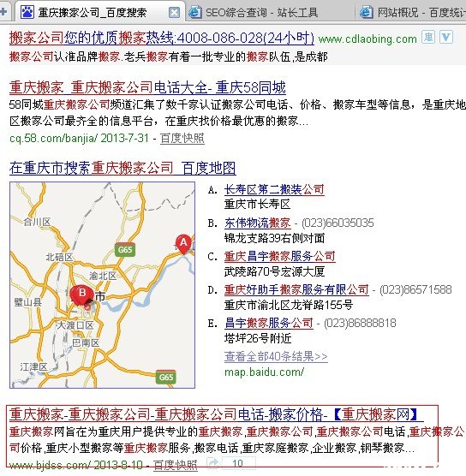Click 巴南区 label on the map
This screenshot has width=466, height=476.
click(86, 343)
